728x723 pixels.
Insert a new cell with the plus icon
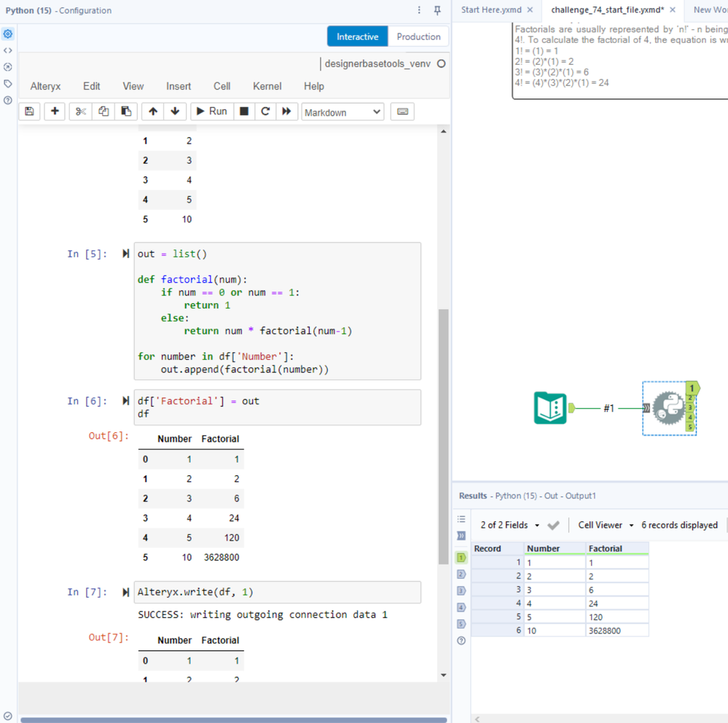coord(55,112)
